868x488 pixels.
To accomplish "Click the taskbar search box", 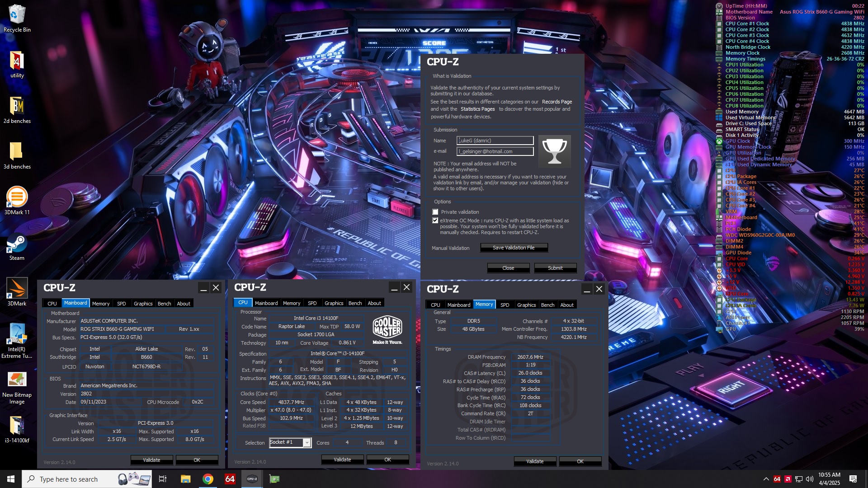I will [86, 479].
